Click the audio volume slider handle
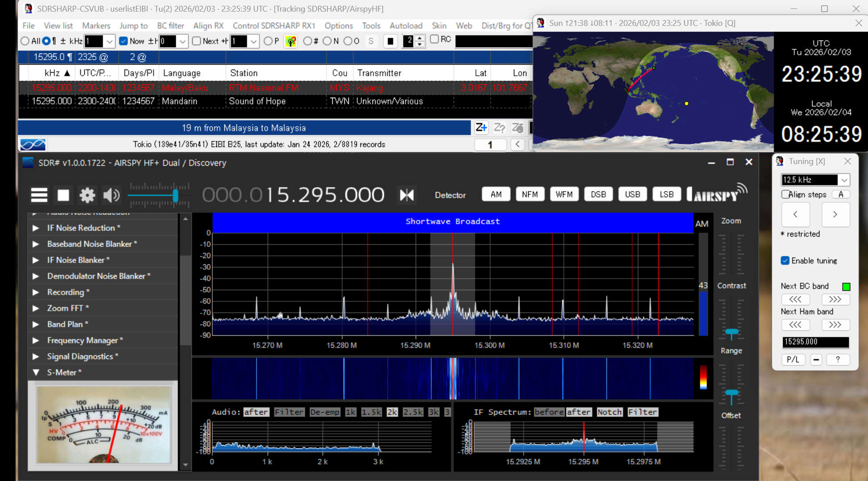 pyautogui.click(x=175, y=195)
